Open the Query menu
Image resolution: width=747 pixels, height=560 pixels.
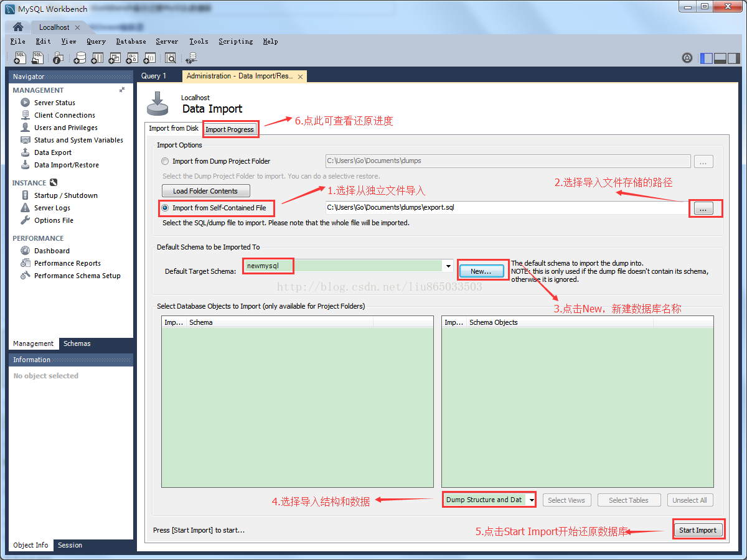96,41
